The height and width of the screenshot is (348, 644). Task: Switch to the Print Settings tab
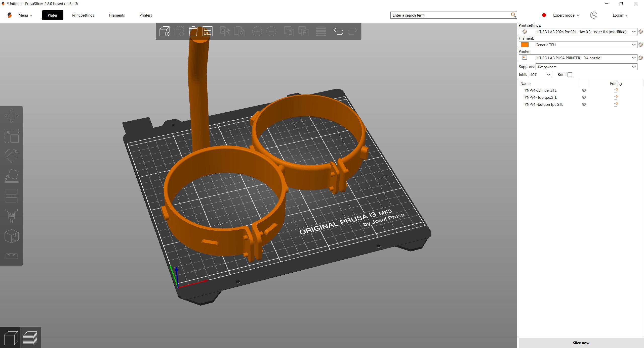coord(83,15)
